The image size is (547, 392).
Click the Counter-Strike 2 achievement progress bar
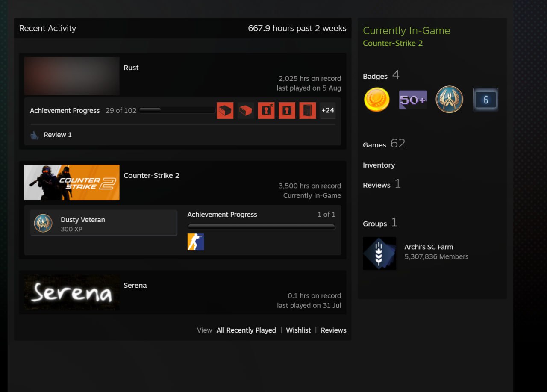262,227
